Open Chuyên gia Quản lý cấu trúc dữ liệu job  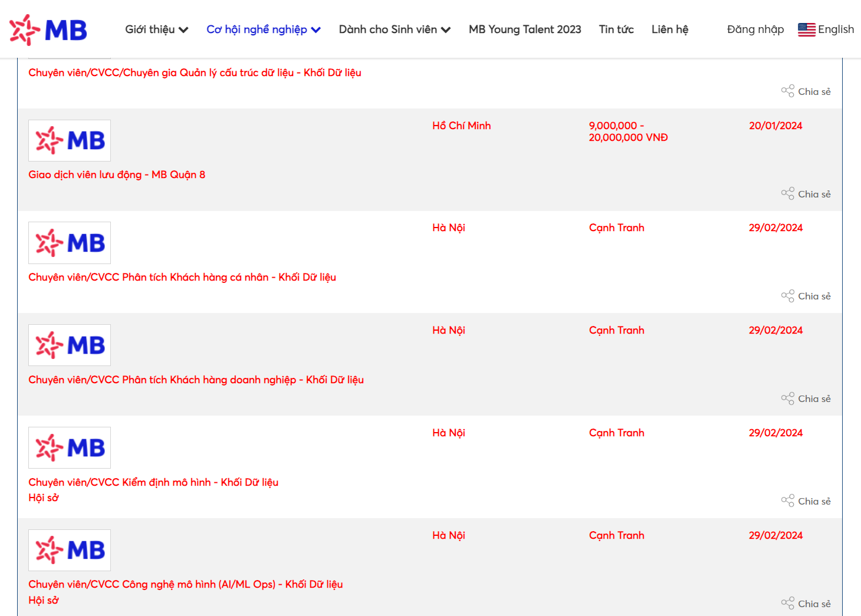[x=195, y=73]
